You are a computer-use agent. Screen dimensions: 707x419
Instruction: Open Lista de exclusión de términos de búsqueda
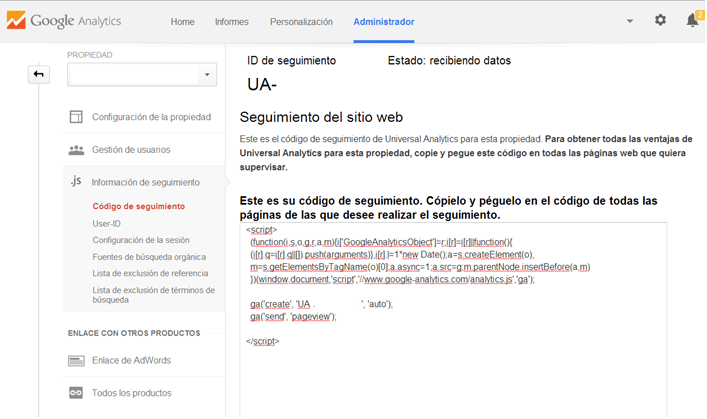point(153,295)
